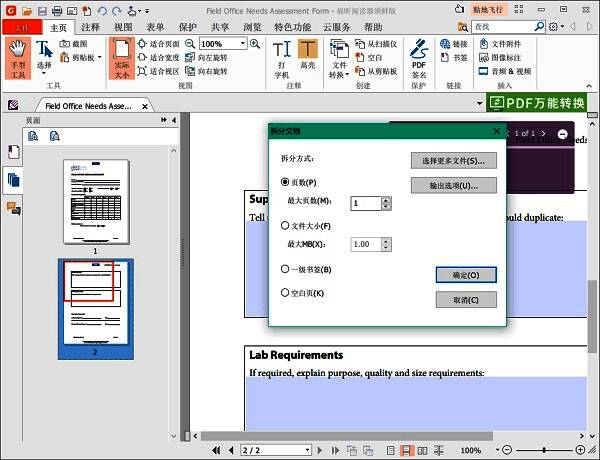
Task: Open the Protect (保护) ribbon tab
Action: coord(187,27)
